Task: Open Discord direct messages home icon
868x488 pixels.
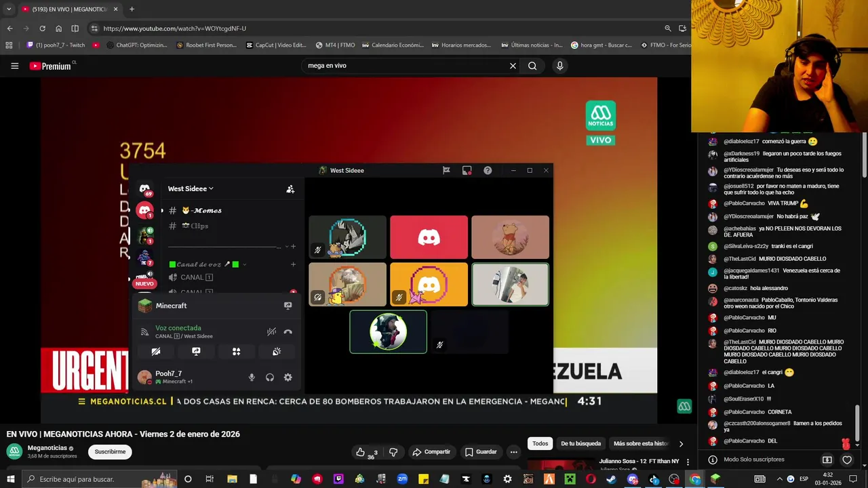Action: tap(144, 189)
